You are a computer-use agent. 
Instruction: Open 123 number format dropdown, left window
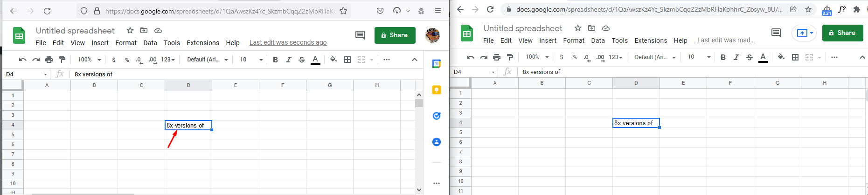[168, 60]
